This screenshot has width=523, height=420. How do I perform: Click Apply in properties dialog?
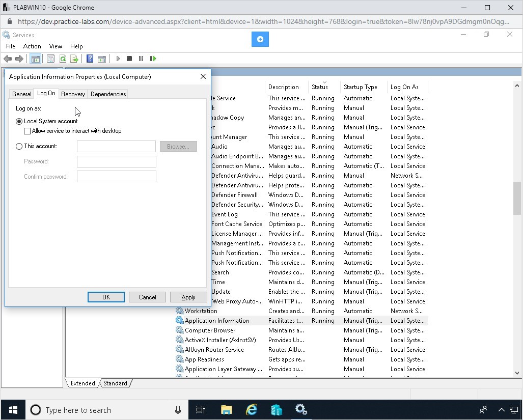(x=188, y=297)
